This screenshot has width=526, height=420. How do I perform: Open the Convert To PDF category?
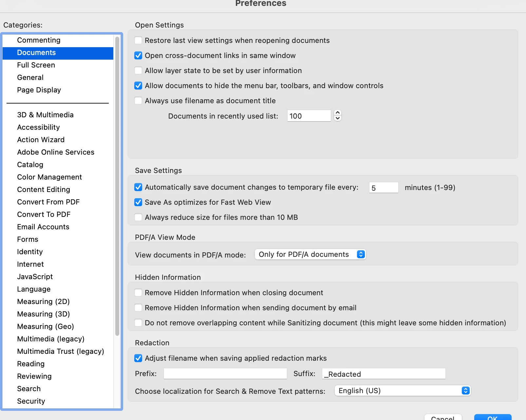tap(58, 214)
